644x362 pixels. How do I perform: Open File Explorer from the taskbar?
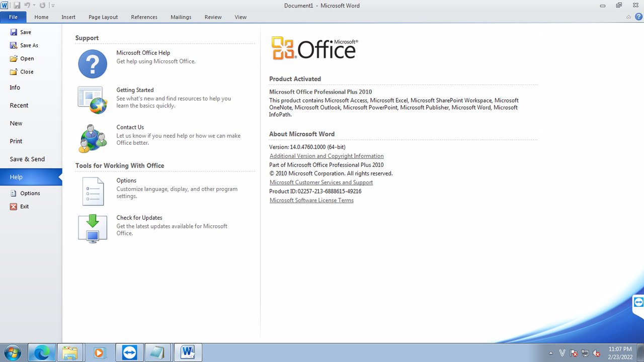tap(70, 352)
